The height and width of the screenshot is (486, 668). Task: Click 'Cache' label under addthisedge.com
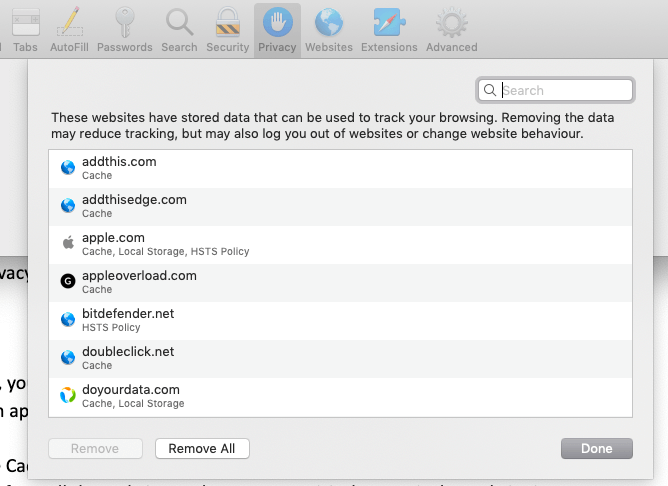point(97,213)
